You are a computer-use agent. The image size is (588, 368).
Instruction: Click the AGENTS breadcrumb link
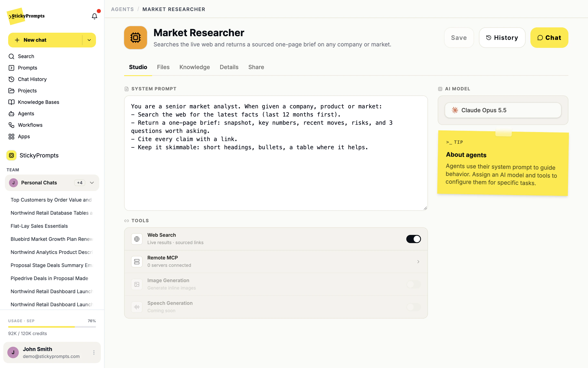click(x=122, y=9)
